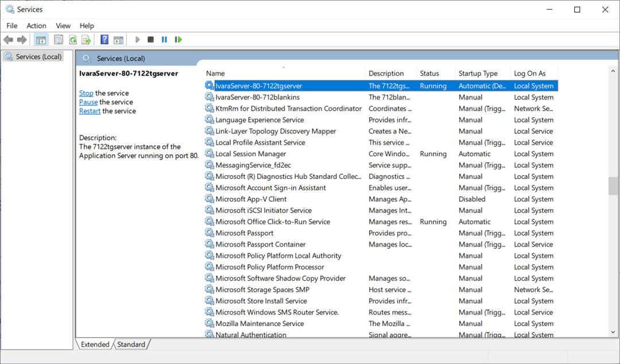620x364 pixels.
Task: Open the View menu
Action: pos(63,26)
